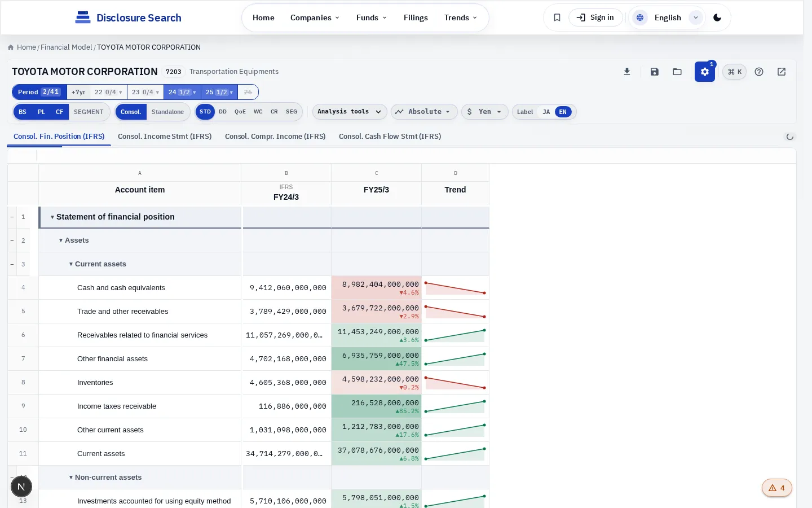Go to Home in navigation bar
Image resolution: width=812 pixels, height=508 pixels.
point(263,17)
